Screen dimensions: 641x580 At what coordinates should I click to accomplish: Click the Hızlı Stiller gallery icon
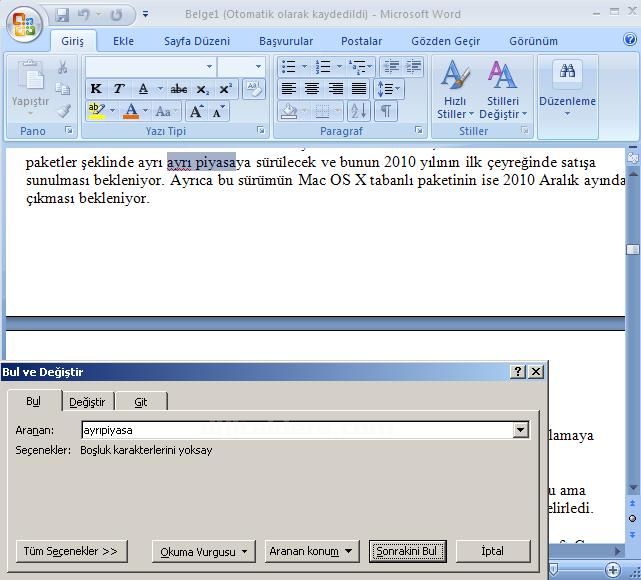(455, 75)
